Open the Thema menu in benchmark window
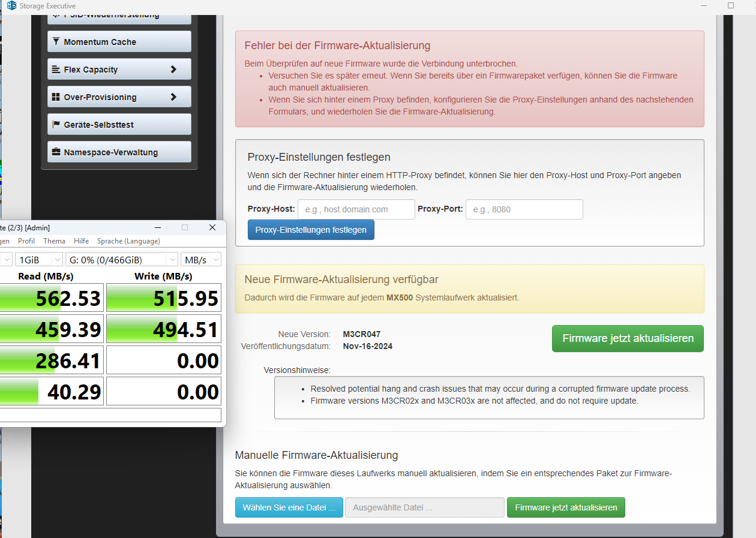The image size is (756, 538). pyautogui.click(x=54, y=241)
